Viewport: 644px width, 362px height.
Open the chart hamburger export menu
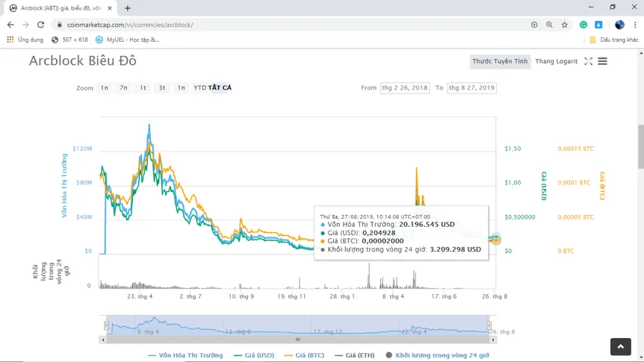(x=602, y=61)
